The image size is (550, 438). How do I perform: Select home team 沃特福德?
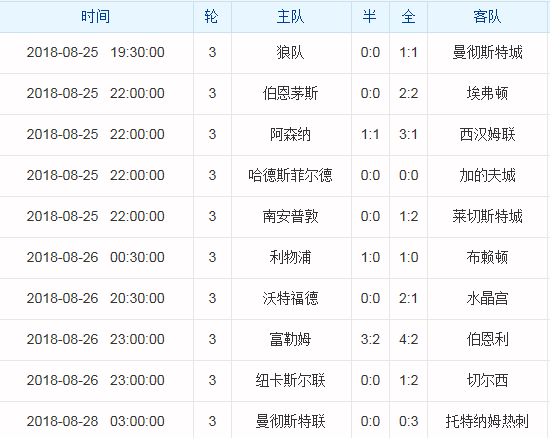290,299
